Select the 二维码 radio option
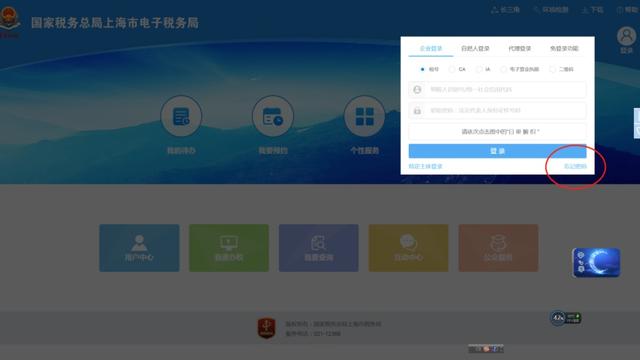This screenshot has width=640, height=360. (552, 69)
